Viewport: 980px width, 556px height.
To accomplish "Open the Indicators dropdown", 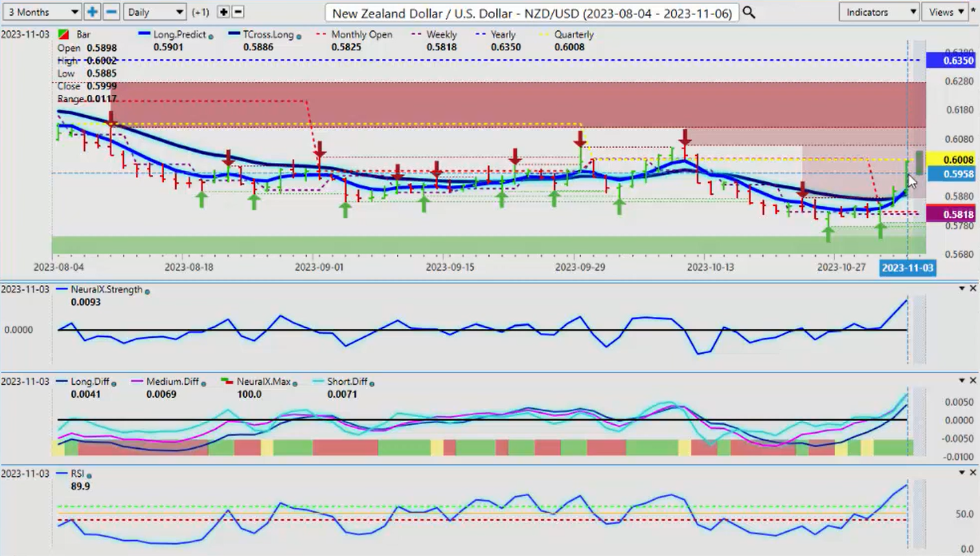I will click(x=879, y=12).
